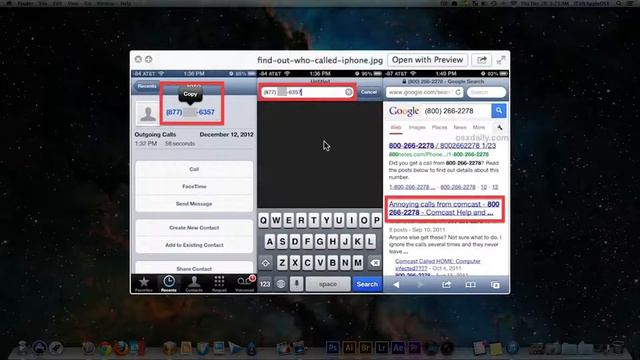
Task: Close the Quick Look window
Action: click(x=138, y=59)
